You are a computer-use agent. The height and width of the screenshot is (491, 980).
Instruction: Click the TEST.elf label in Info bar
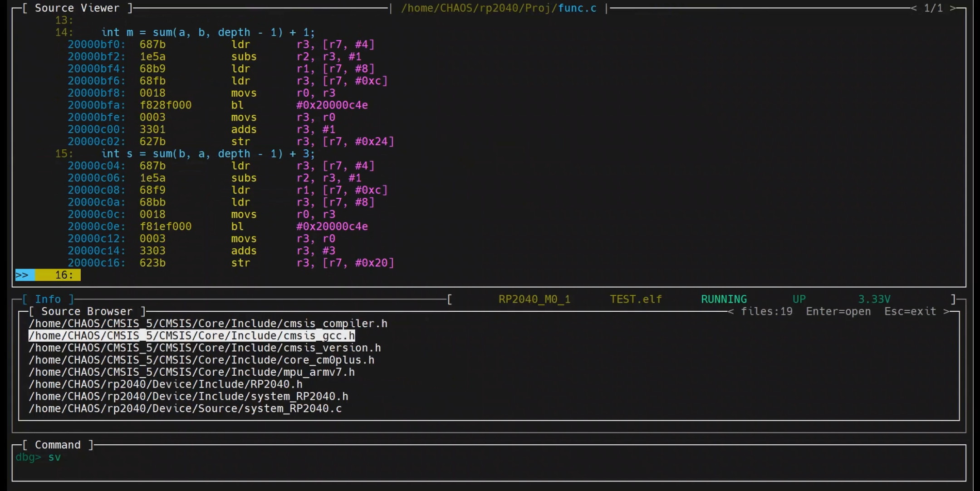636,300
